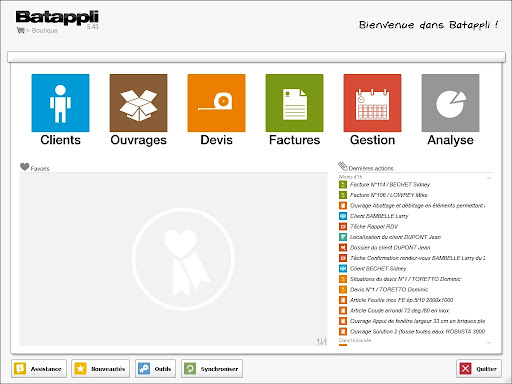Open the Boutique link under the logo
512x384 pixels.
[x=45, y=30]
